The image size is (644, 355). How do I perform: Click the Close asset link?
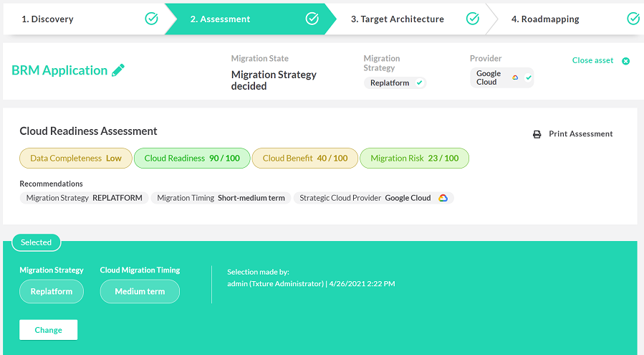592,60
